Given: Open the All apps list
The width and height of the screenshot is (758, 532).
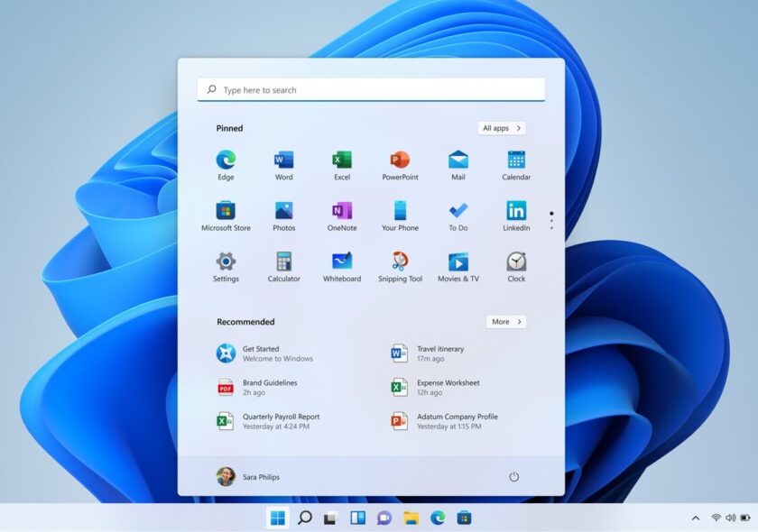Looking at the screenshot, I should coord(502,128).
